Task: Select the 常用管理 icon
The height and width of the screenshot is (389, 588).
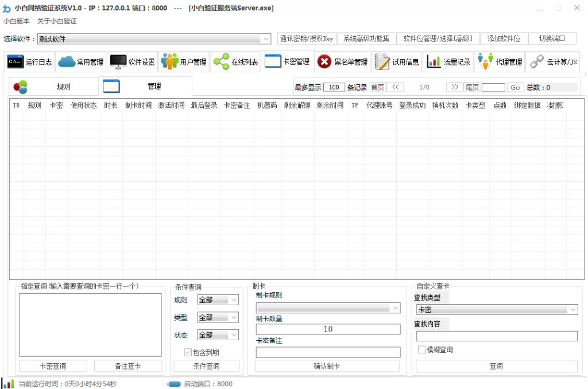Action: [80, 61]
